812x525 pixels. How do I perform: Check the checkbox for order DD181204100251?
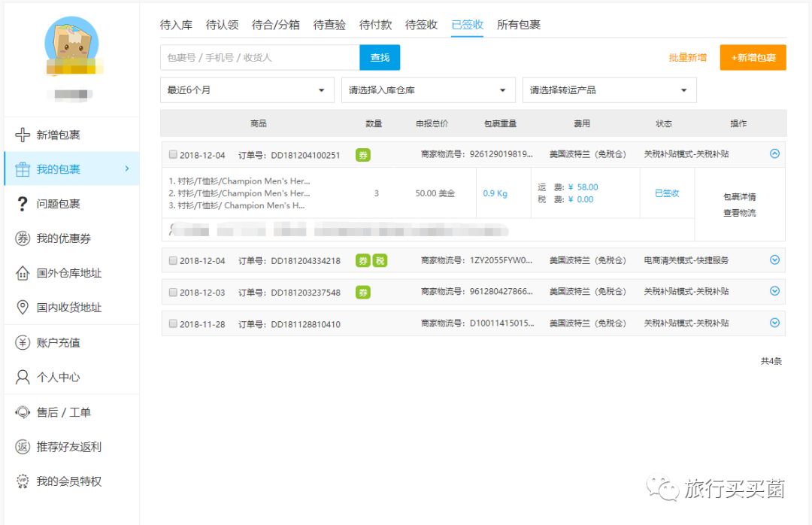(x=173, y=154)
